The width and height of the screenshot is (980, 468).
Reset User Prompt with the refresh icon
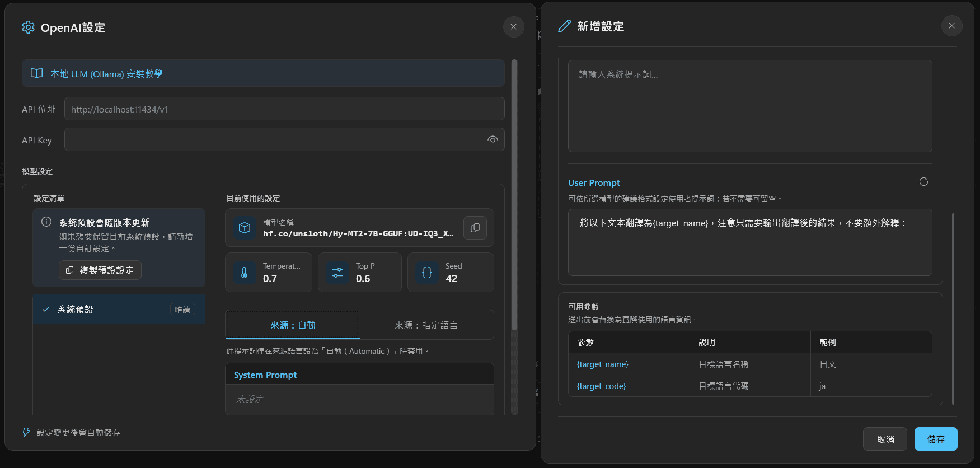pos(923,181)
